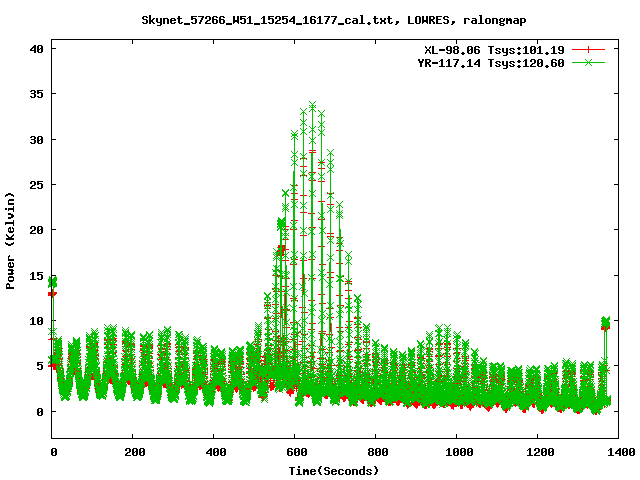Click x-axis tick label 600
This screenshot has height=480, width=640.
pyautogui.click(x=296, y=452)
